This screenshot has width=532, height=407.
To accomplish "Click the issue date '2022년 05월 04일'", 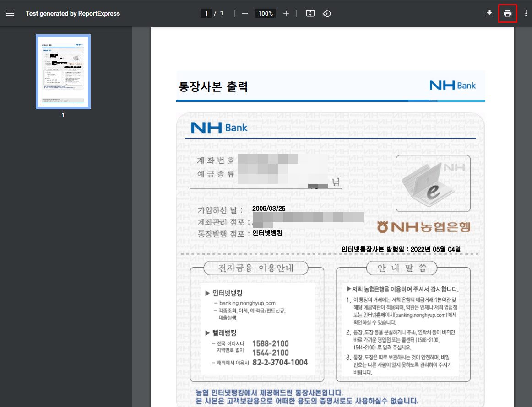I will tap(436, 249).
